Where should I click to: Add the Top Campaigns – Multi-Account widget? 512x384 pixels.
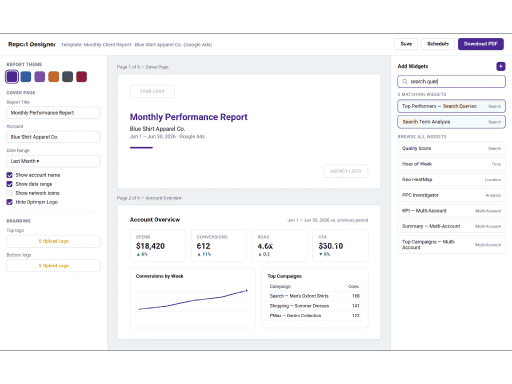pos(451,244)
